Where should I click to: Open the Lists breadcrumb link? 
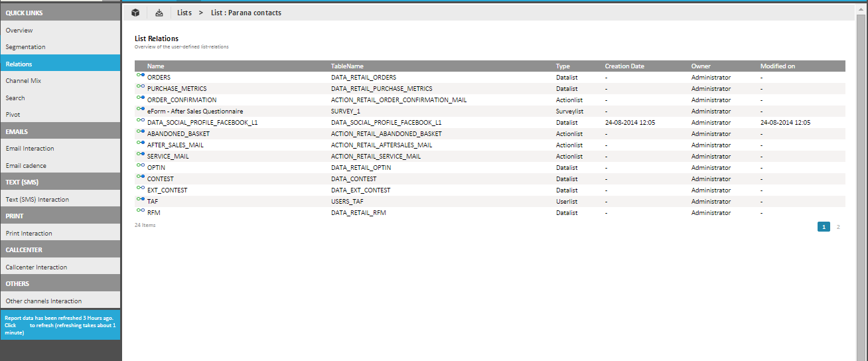[184, 13]
